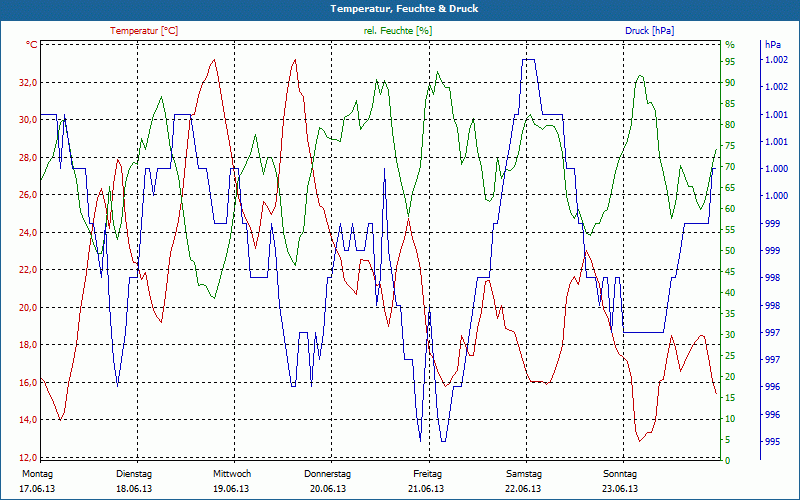
Task: Click the "14,0" temperature axis value
Action: [28, 420]
